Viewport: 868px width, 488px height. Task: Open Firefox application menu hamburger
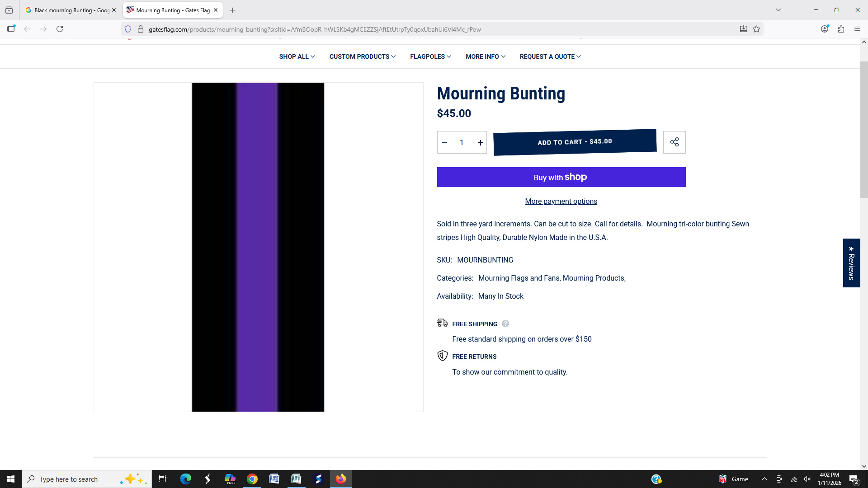857,29
